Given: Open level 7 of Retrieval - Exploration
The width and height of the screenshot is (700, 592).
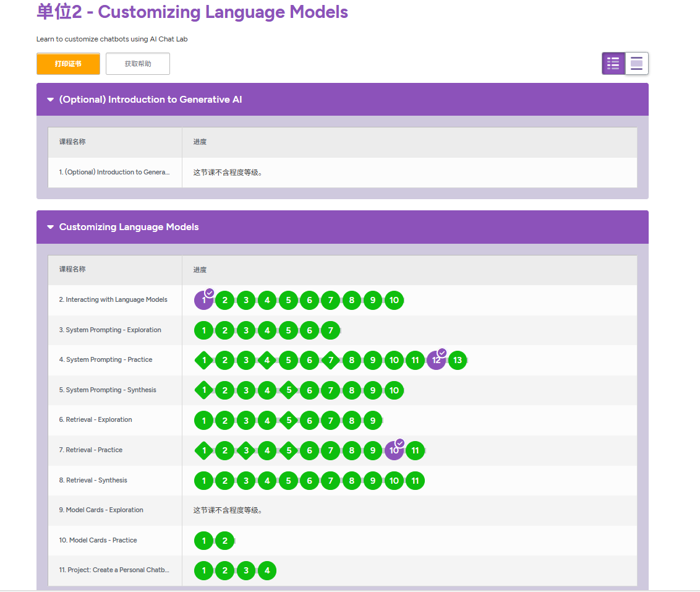Looking at the screenshot, I should point(331,421).
